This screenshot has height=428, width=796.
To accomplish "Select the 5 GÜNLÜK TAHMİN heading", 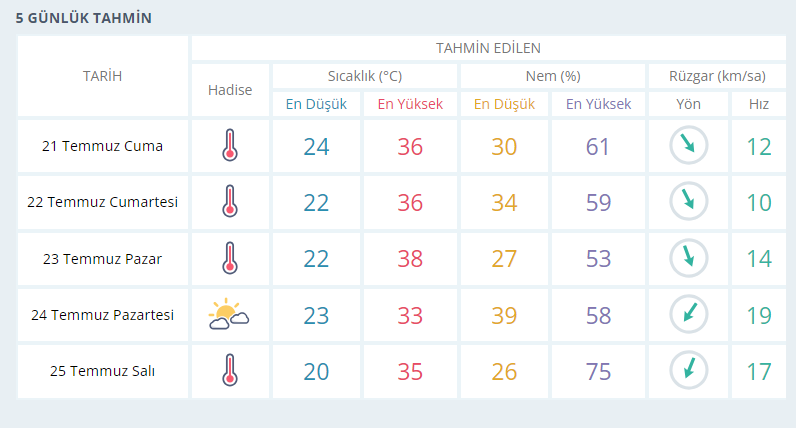I will (x=84, y=18).
